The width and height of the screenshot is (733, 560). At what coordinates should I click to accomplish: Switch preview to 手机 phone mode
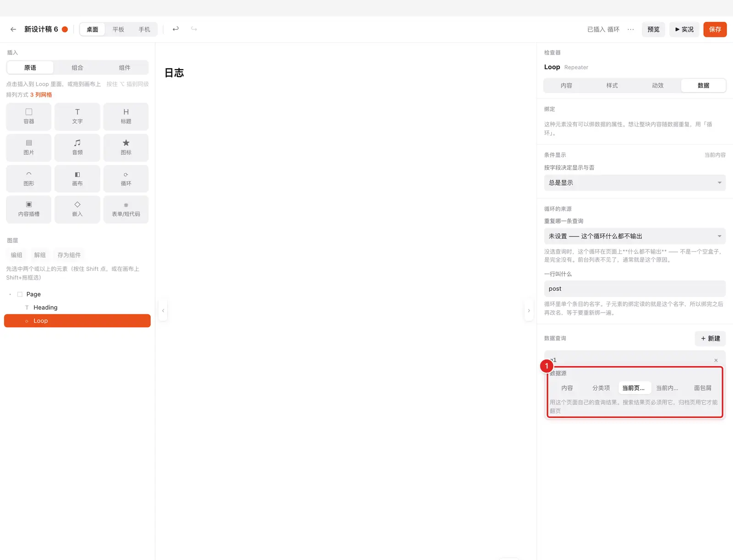click(x=144, y=29)
